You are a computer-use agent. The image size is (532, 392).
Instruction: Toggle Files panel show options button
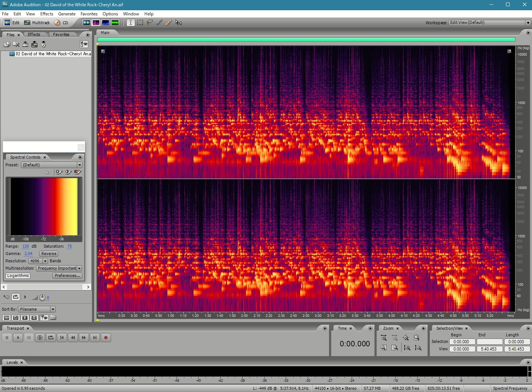coord(84,44)
